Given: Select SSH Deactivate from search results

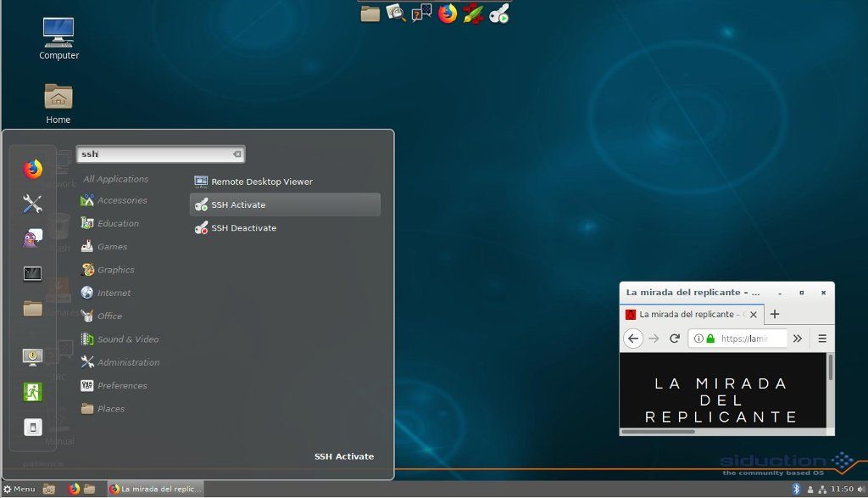Looking at the screenshot, I should (x=243, y=228).
